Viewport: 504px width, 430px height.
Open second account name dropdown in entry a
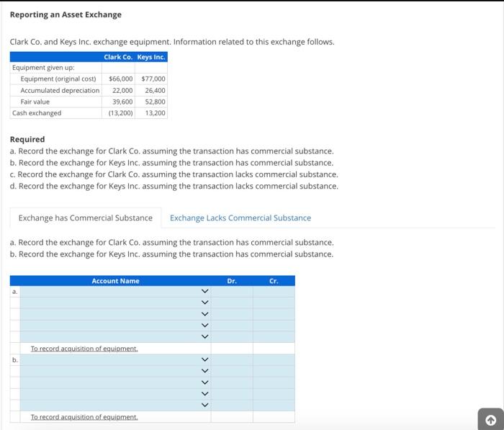[115, 303]
